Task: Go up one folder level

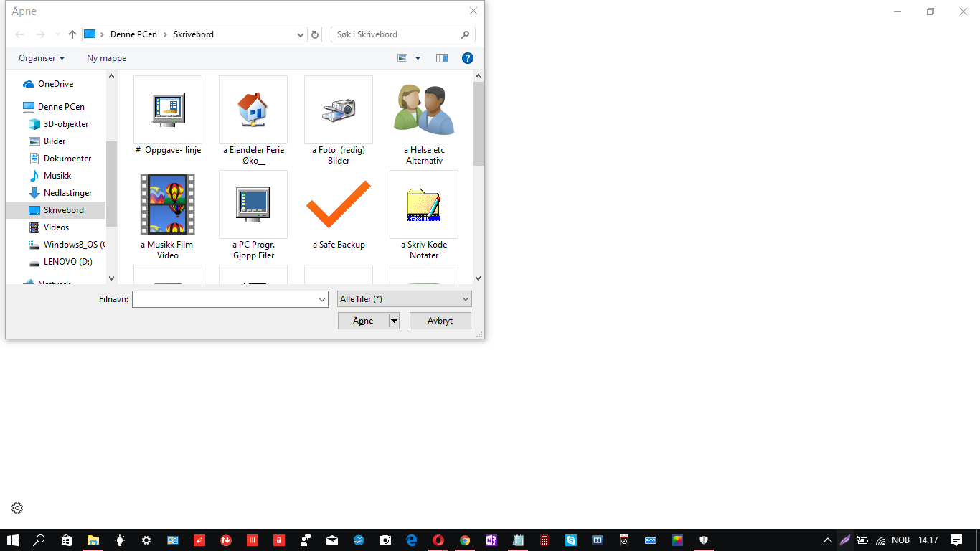Action: pos(72,34)
